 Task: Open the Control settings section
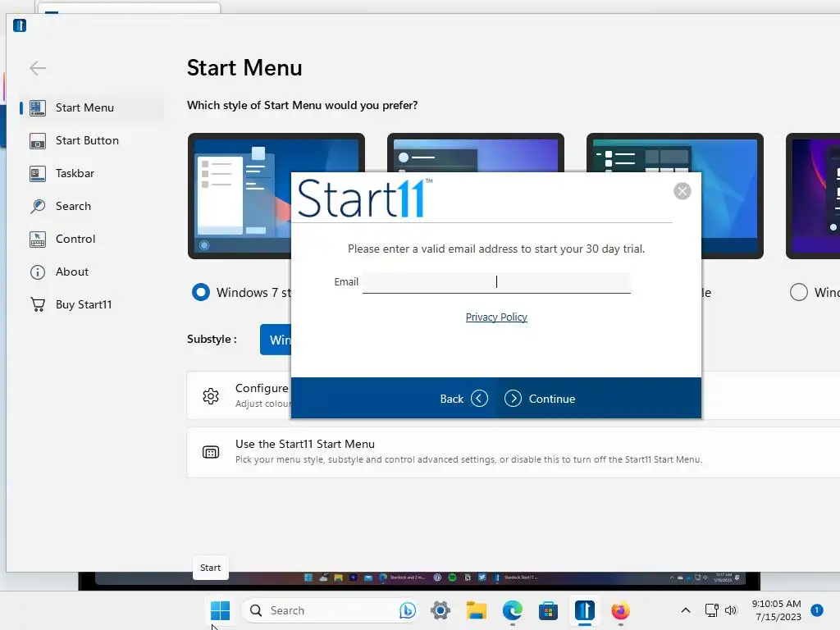[91, 239]
